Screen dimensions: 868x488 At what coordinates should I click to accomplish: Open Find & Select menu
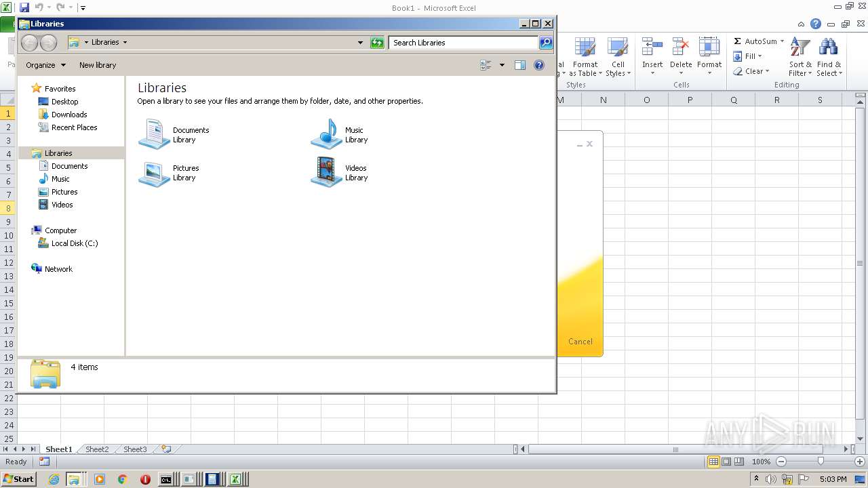point(829,57)
